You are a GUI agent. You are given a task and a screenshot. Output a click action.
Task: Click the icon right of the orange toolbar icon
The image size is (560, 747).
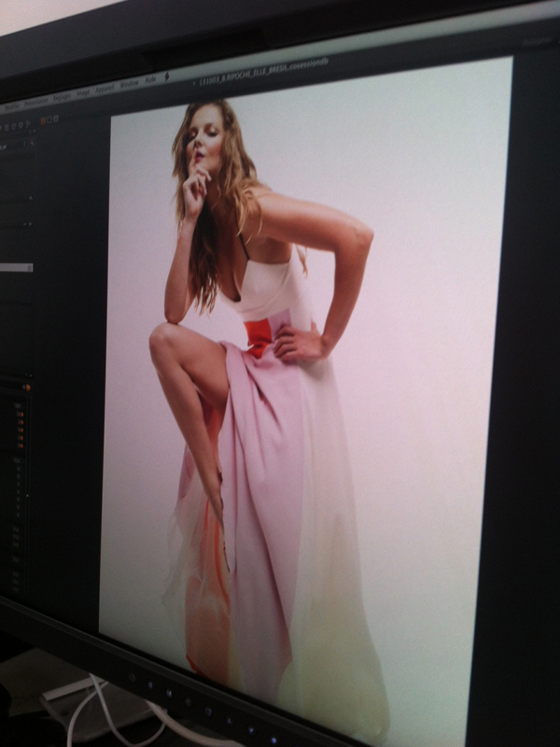[49, 120]
